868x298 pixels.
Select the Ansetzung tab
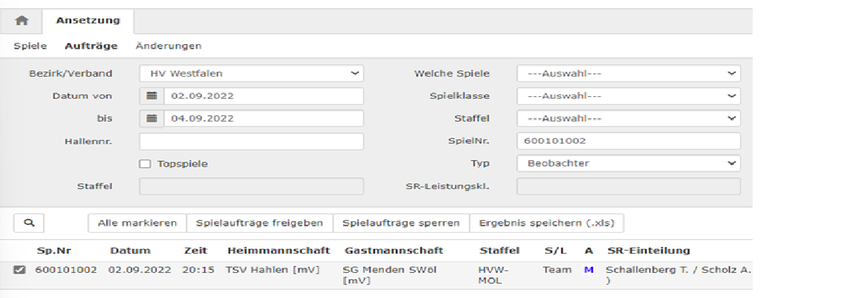click(88, 21)
